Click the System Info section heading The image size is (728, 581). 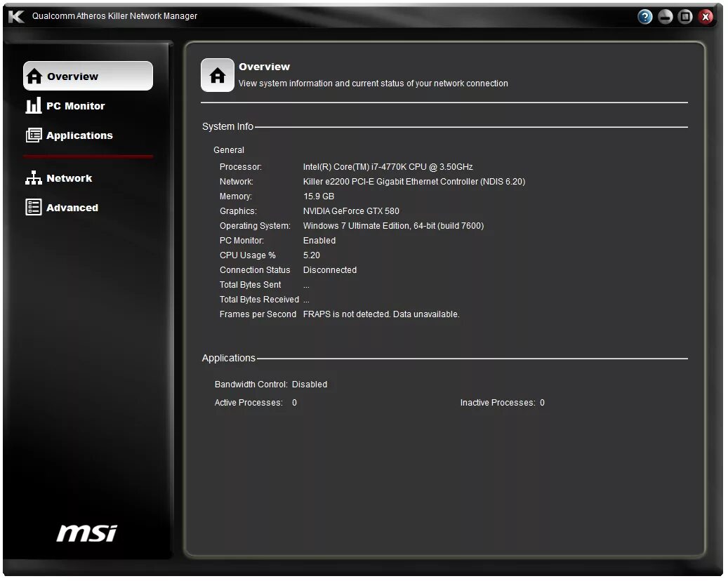pyautogui.click(x=227, y=126)
